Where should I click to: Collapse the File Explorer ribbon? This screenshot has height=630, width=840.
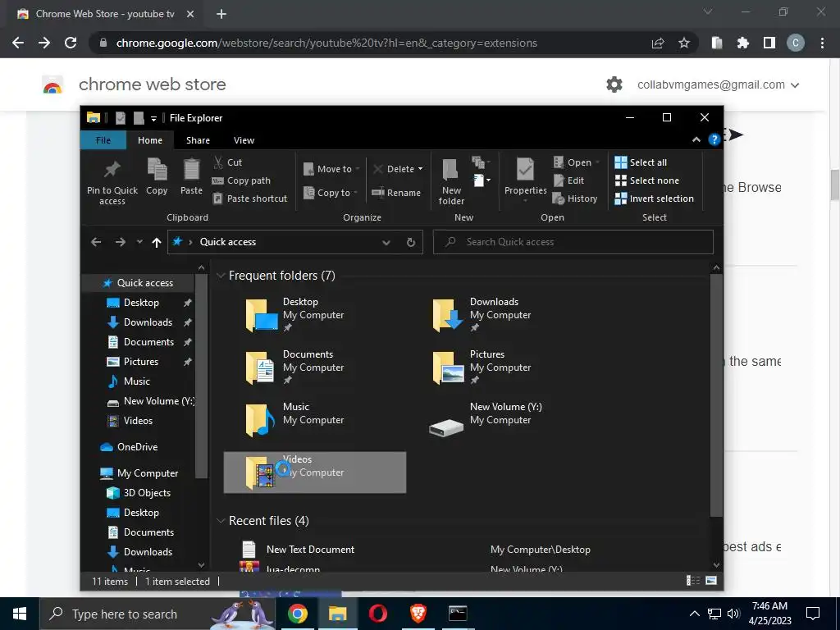[696, 139]
